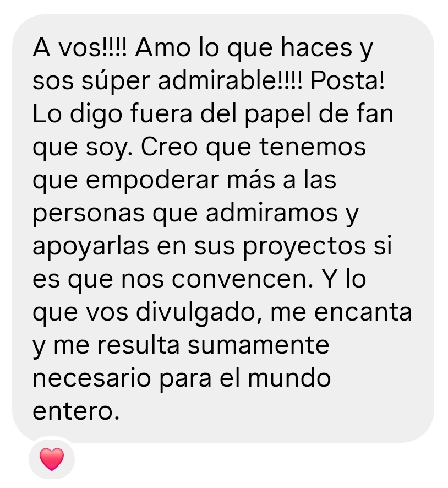Click the word "convencen." in the message
Screen dimensions: 448x488
[242, 279]
